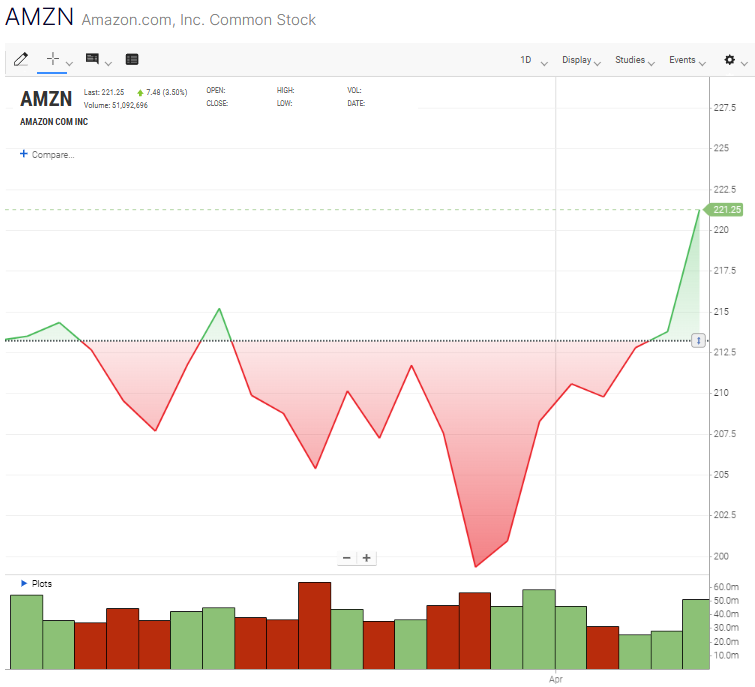The height and width of the screenshot is (687, 755).
Task: Open the Events menu
Action: [686, 61]
